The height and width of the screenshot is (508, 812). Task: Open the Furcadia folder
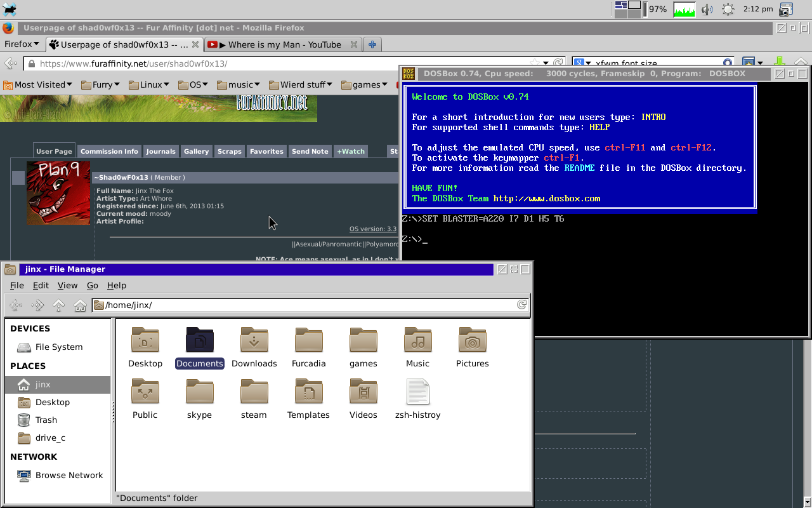309,340
